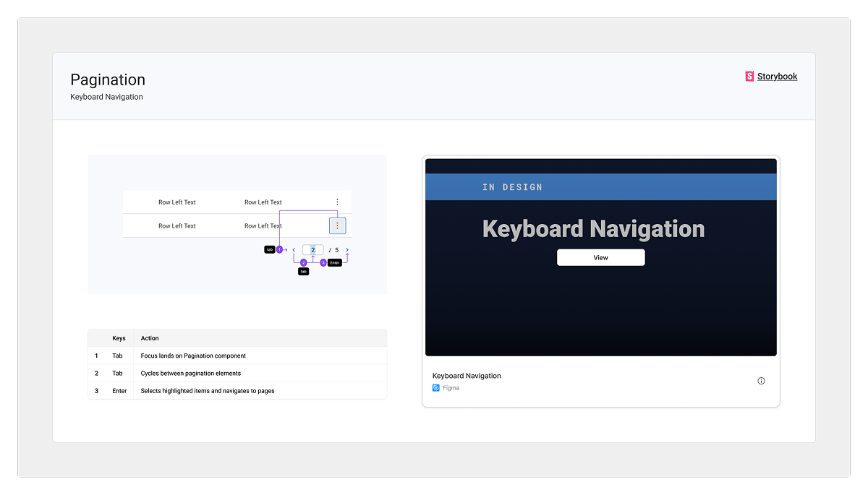Click the tab key label before pagination
The height and width of the screenshot is (495, 868).
click(x=268, y=249)
